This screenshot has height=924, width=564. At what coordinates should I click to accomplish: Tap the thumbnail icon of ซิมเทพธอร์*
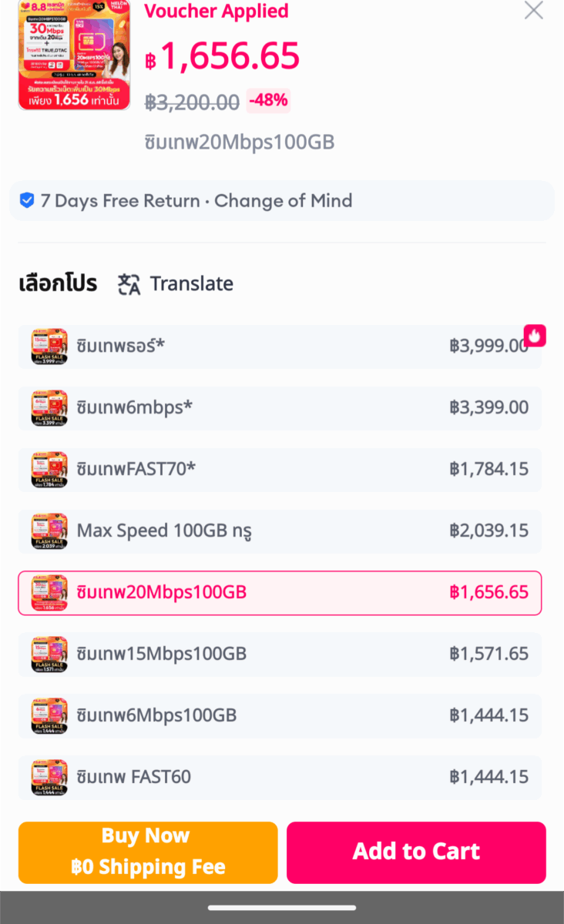pos(49,346)
